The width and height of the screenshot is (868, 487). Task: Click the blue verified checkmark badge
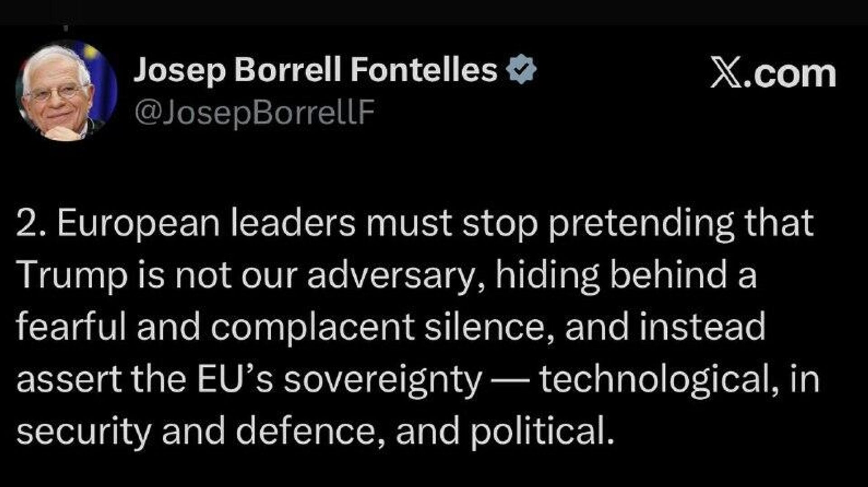521,69
